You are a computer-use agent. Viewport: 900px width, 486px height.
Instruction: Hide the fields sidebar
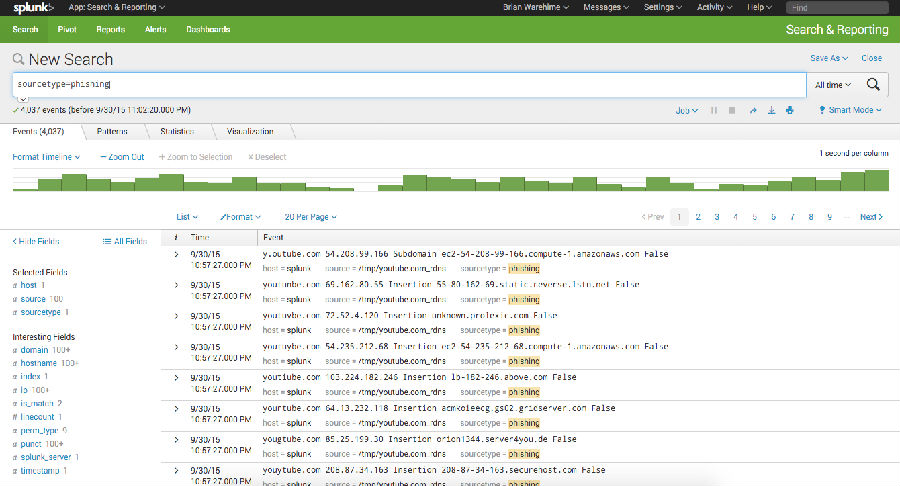pyautogui.click(x=36, y=241)
